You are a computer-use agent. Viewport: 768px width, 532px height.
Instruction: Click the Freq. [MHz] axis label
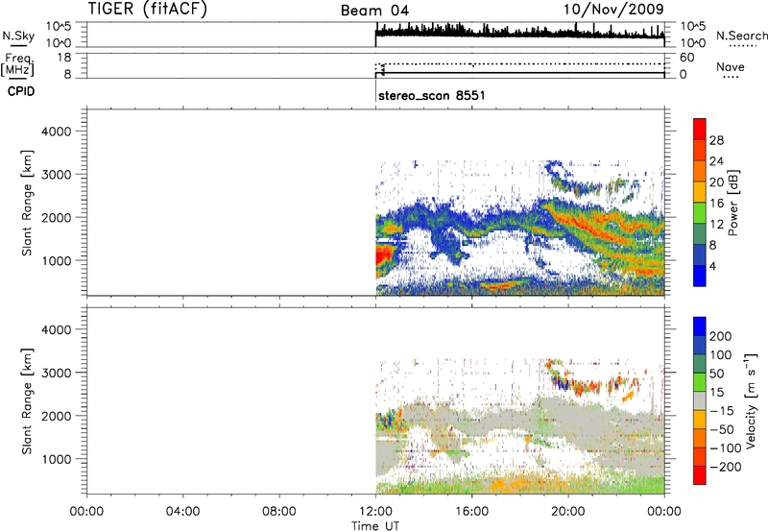coord(19,64)
